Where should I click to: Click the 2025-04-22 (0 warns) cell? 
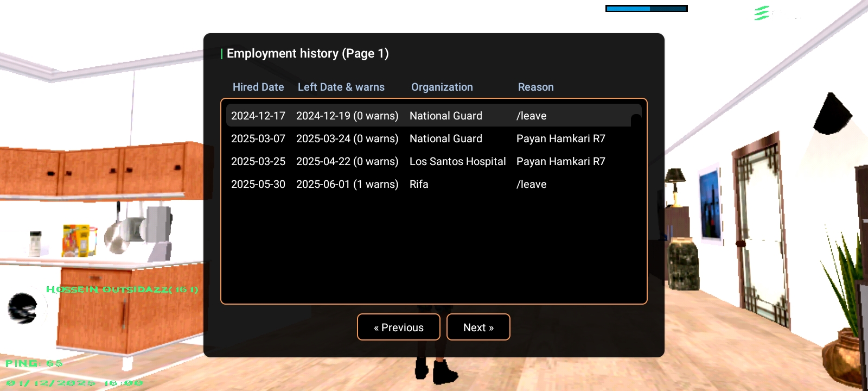(347, 161)
